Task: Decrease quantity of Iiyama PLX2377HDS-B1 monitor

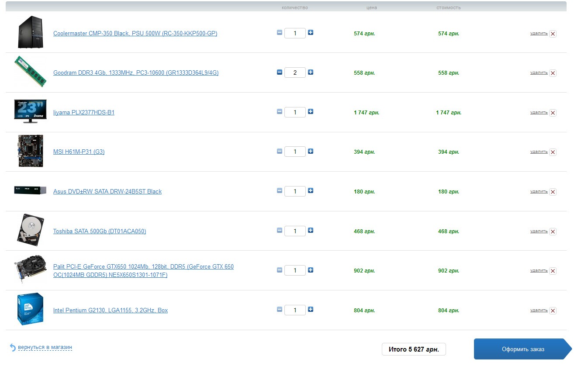Action: click(x=280, y=111)
